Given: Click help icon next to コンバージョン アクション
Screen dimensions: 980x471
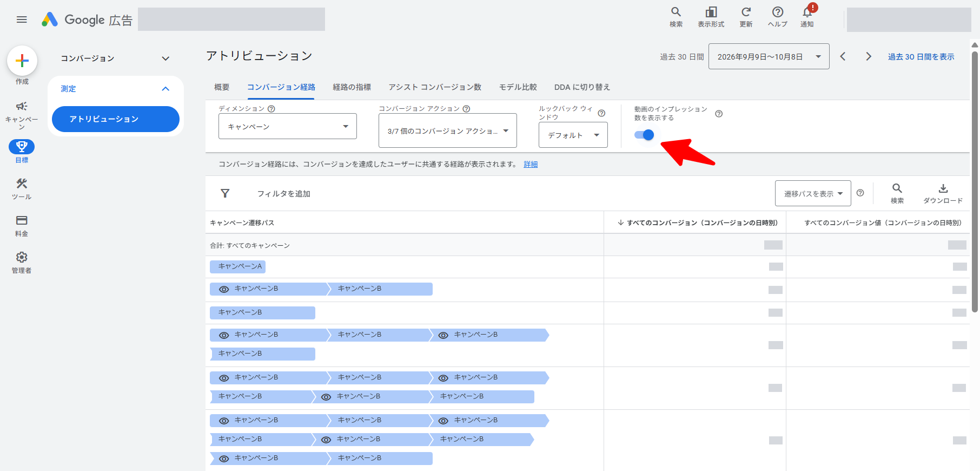Looking at the screenshot, I should point(466,109).
